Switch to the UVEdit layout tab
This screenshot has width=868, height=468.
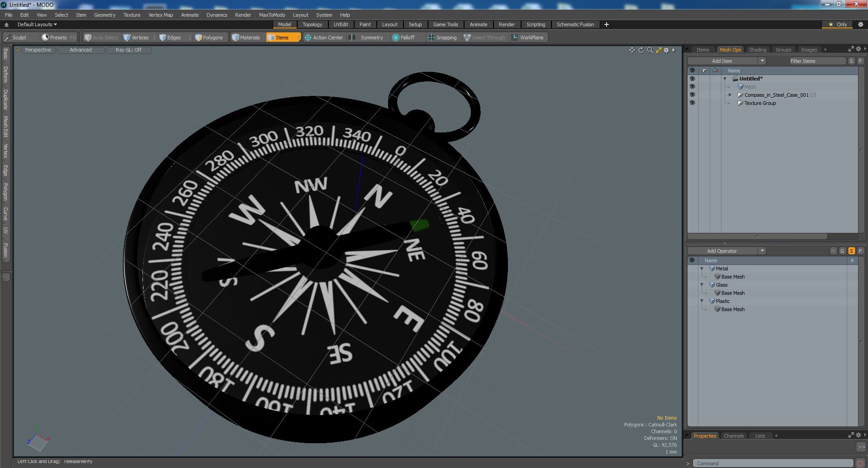pos(341,24)
